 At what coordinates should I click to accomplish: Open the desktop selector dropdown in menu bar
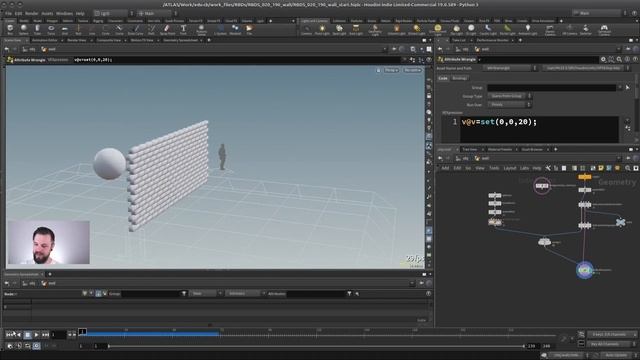114,13
